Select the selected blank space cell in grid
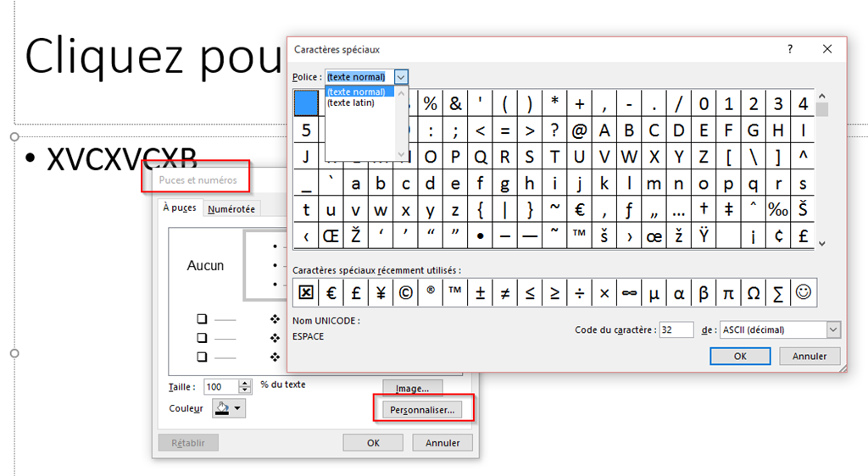The image size is (868, 476). pos(306,103)
